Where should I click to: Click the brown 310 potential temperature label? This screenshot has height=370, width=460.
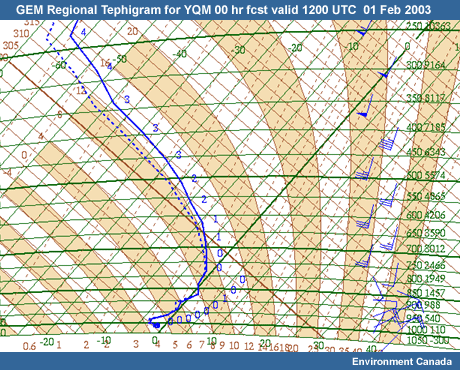[x=21, y=33]
